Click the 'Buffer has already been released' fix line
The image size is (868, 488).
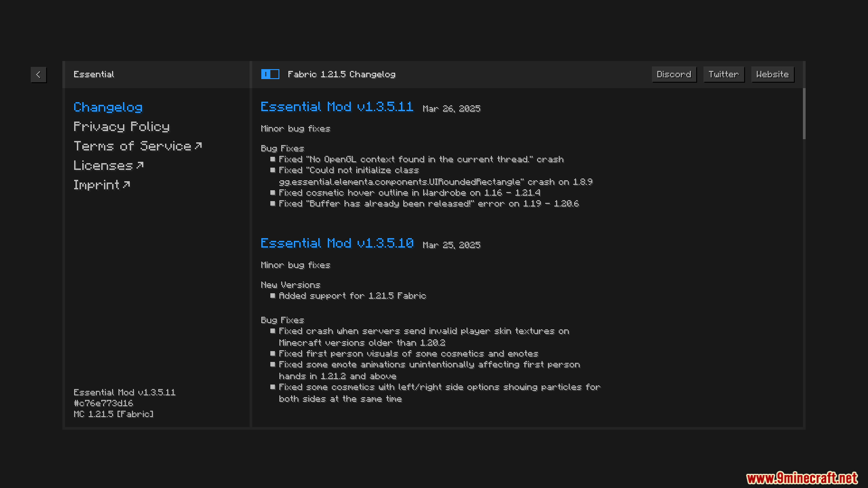(429, 204)
